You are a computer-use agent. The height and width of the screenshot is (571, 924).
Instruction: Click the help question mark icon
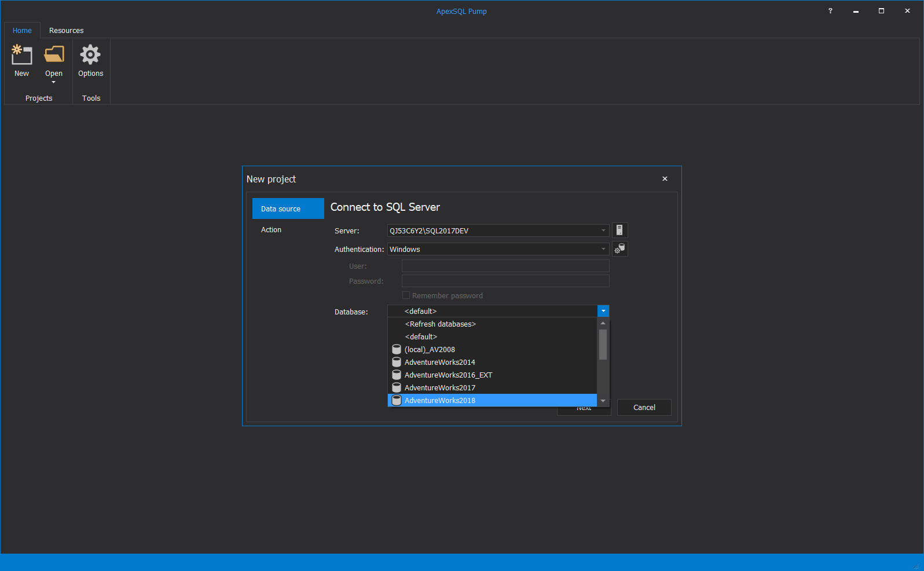coord(830,11)
